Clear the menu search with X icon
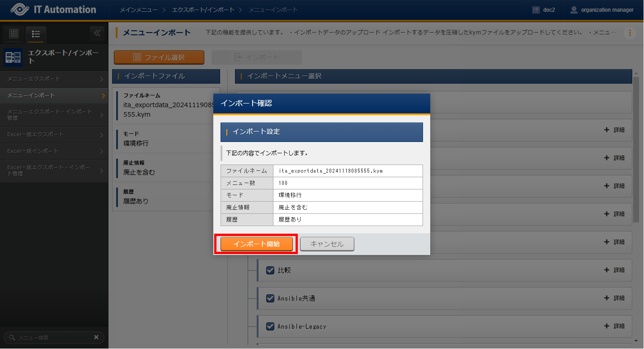 point(96,337)
